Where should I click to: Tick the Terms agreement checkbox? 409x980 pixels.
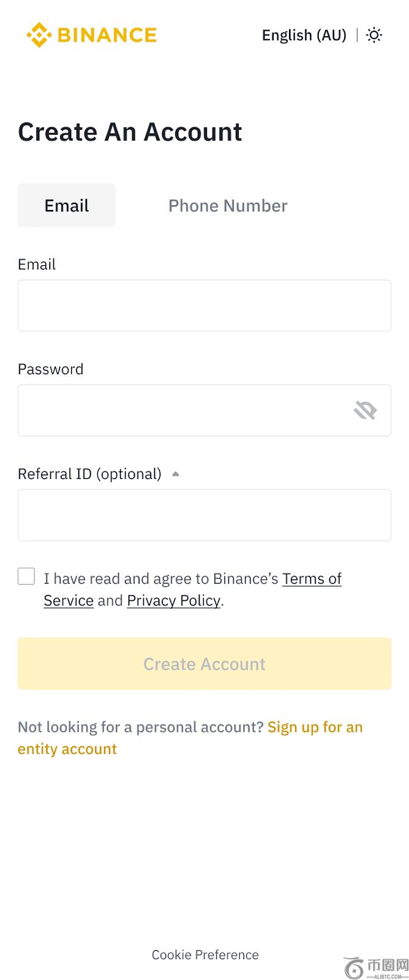coord(26,576)
